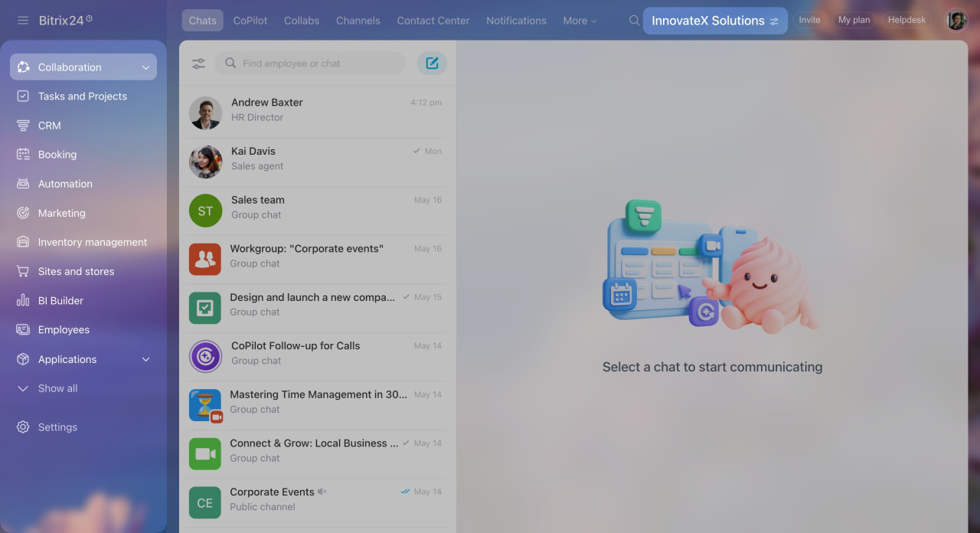Open the user profile avatar
This screenshot has width=980, height=533.
(x=956, y=20)
